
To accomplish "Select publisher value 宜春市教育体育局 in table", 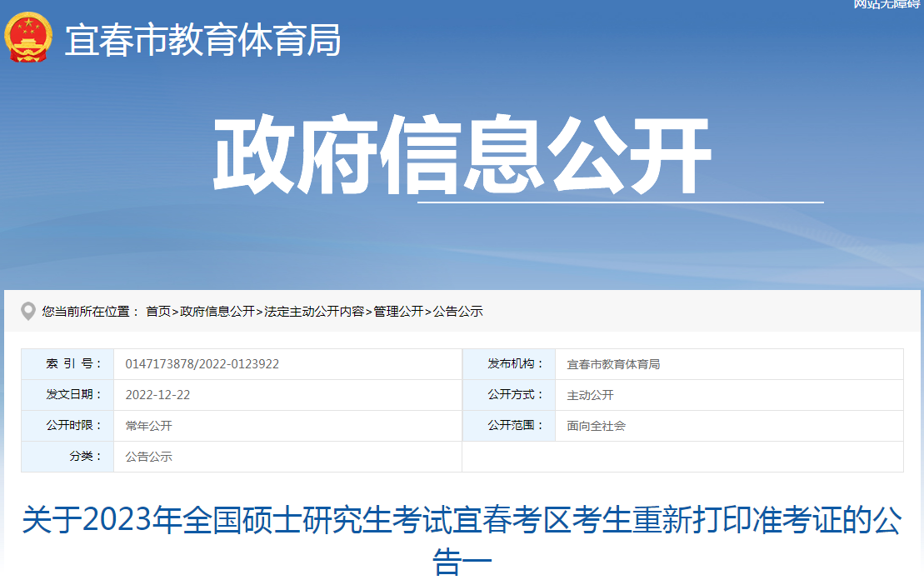I will [x=613, y=364].
